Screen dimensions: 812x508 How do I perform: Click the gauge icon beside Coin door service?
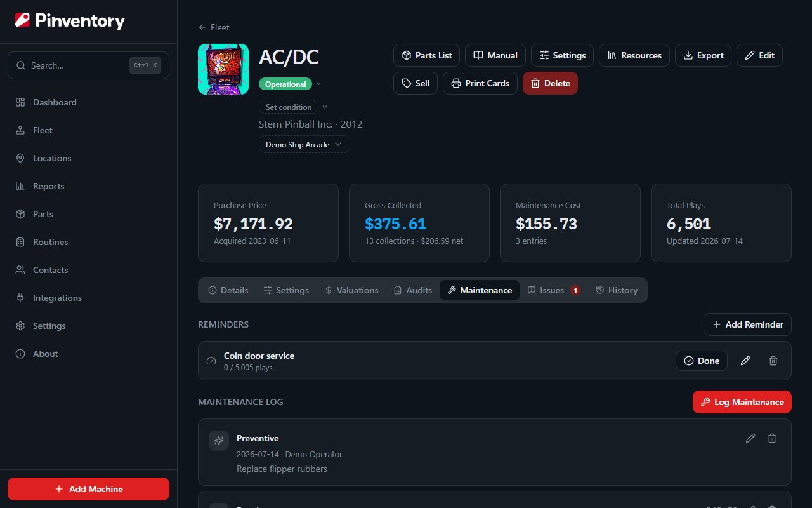(211, 361)
